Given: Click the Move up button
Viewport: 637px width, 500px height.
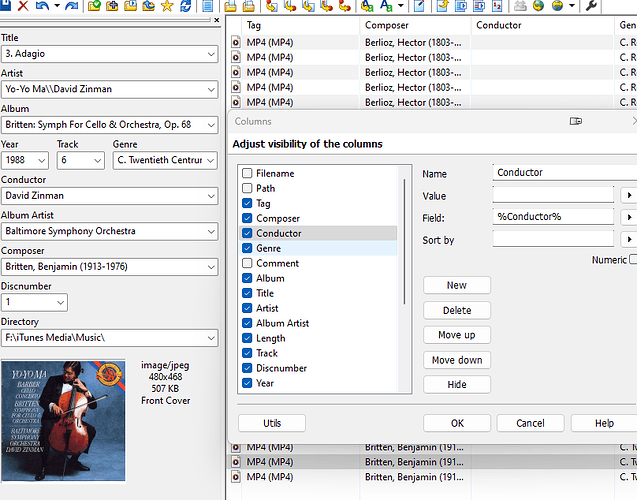Looking at the screenshot, I should (x=457, y=335).
